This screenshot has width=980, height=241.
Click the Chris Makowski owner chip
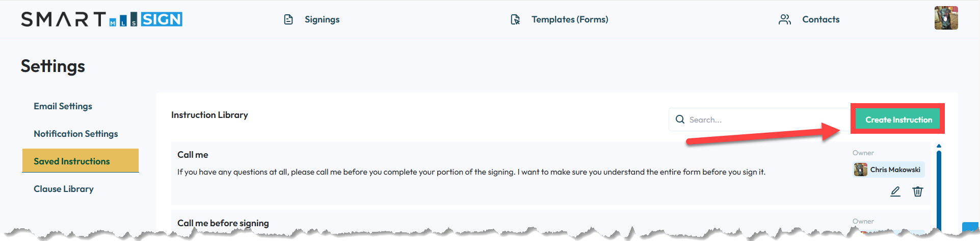click(x=889, y=170)
